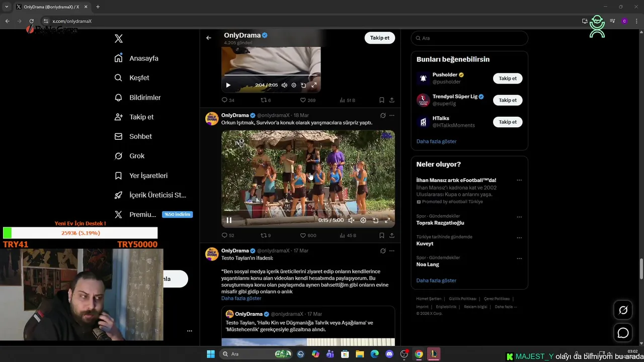Open picture-in-picture on top video
This screenshot has width=644, height=362.
pyautogui.click(x=303, y=85)
